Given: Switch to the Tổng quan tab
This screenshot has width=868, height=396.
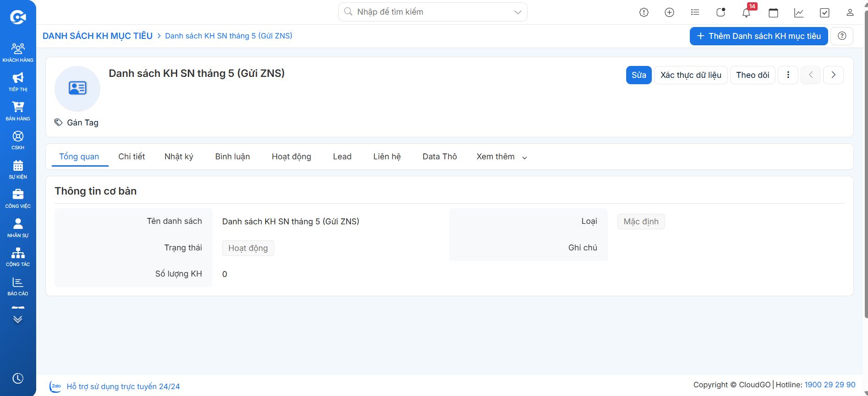Looking at the screenshot, I should tap(79, 157).
